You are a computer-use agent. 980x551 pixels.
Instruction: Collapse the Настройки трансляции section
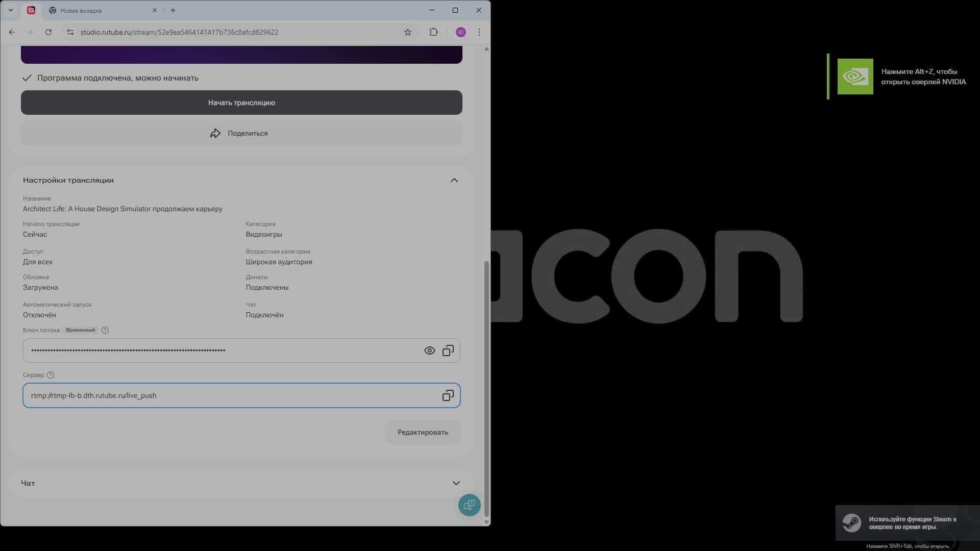[454, 180]
